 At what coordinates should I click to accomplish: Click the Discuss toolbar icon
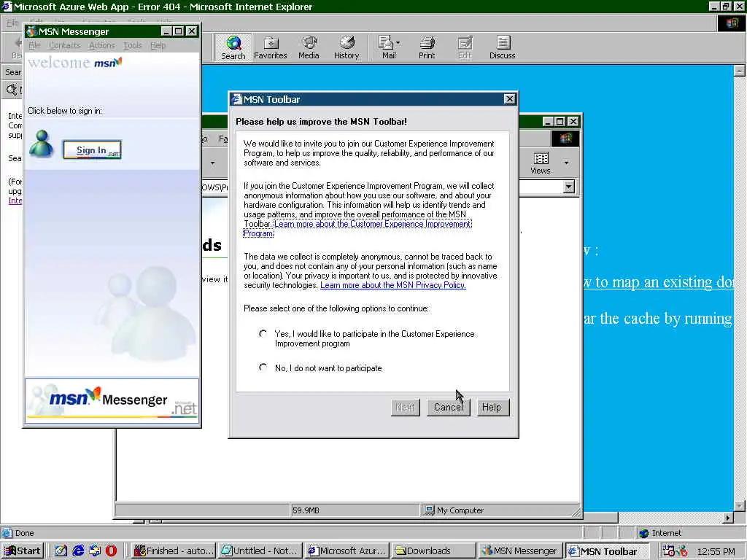pyautogui.click(x=502, y=47)
